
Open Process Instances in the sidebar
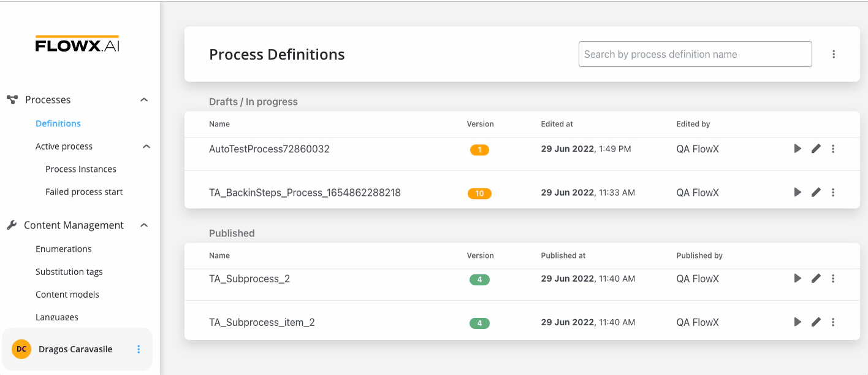pyautogui.click(x=81, y=169)
